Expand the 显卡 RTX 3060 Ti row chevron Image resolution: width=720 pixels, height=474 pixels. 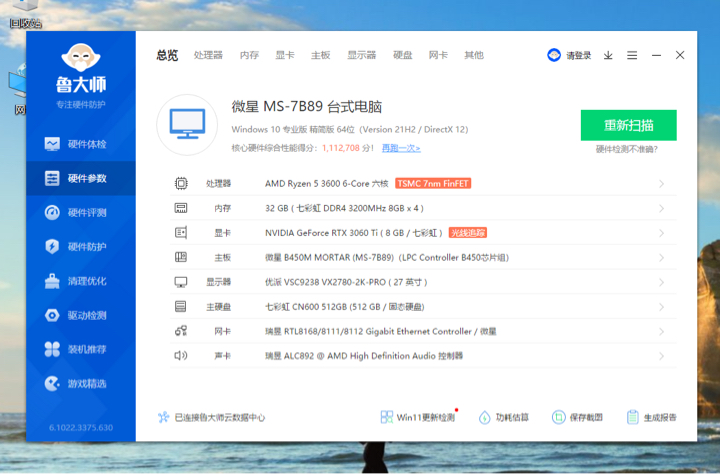click(661, 233)
